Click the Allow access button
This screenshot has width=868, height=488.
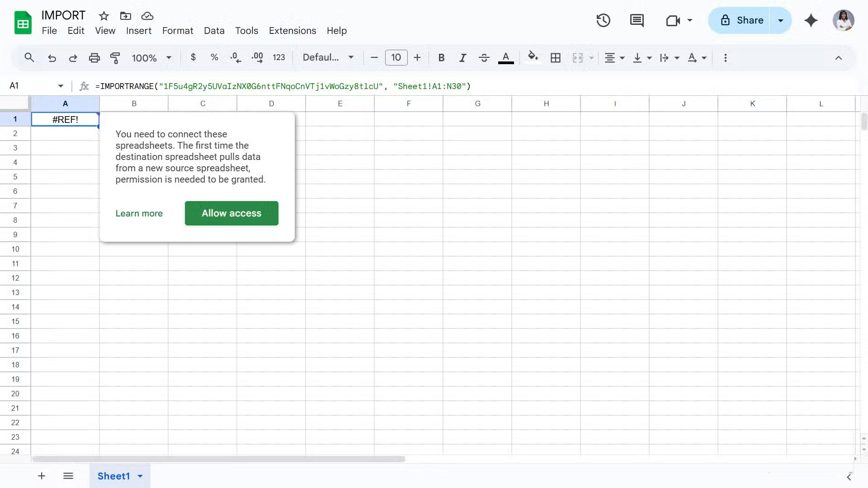click(x=231, y=213)
